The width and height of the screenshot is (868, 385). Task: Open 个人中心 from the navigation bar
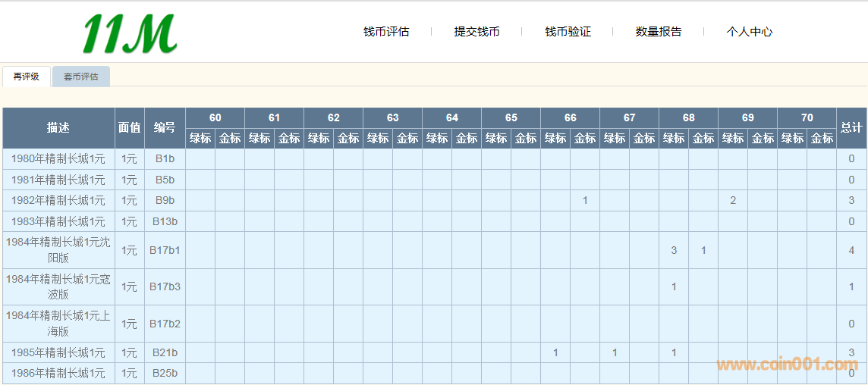749,32
